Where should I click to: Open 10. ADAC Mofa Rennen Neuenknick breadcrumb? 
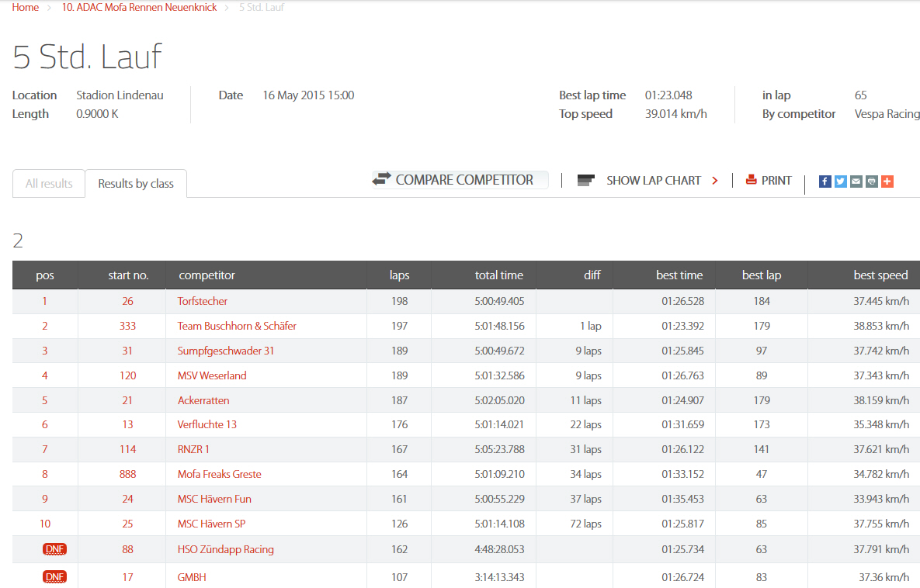[x=140, y=7]
